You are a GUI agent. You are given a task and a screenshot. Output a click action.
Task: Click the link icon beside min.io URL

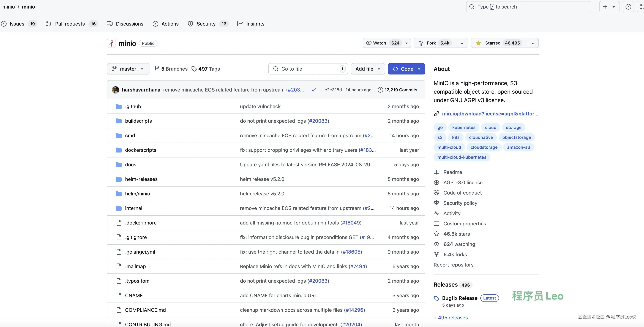pos(436,114)
